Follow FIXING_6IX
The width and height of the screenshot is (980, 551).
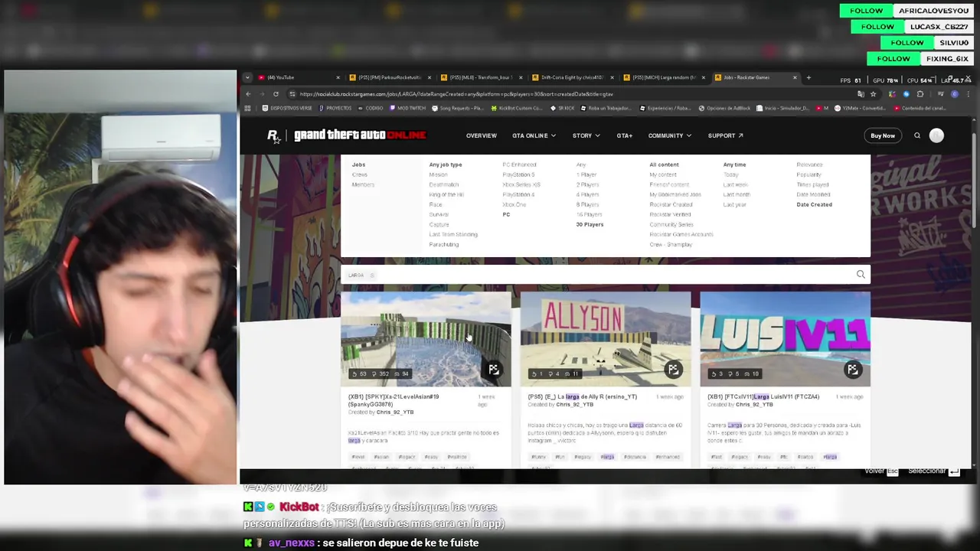[893, 59]
